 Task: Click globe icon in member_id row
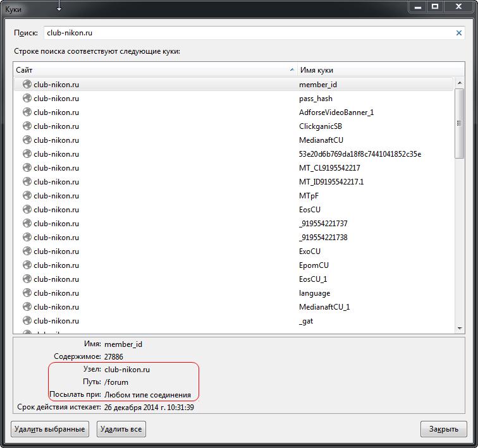click(27, 85)
